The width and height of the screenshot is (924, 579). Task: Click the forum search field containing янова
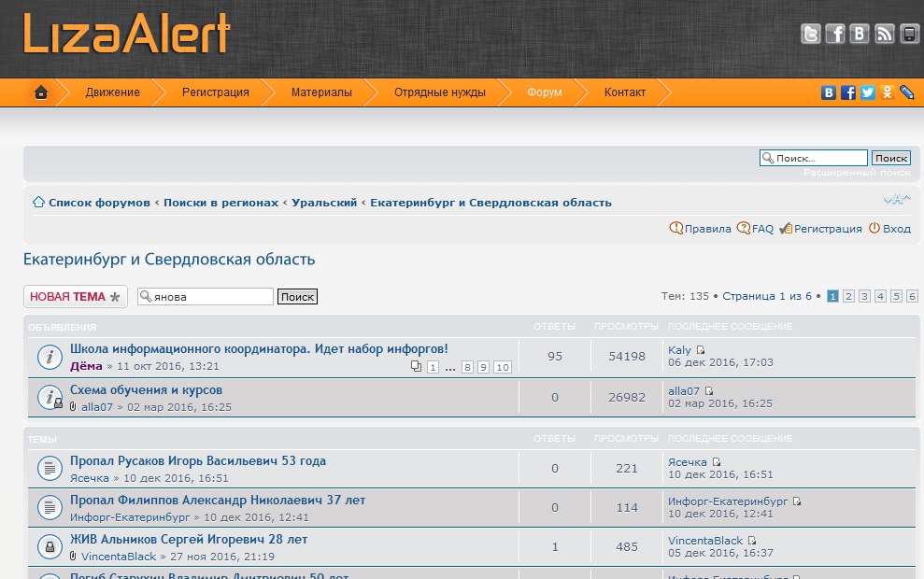click(x=205, y=297)
